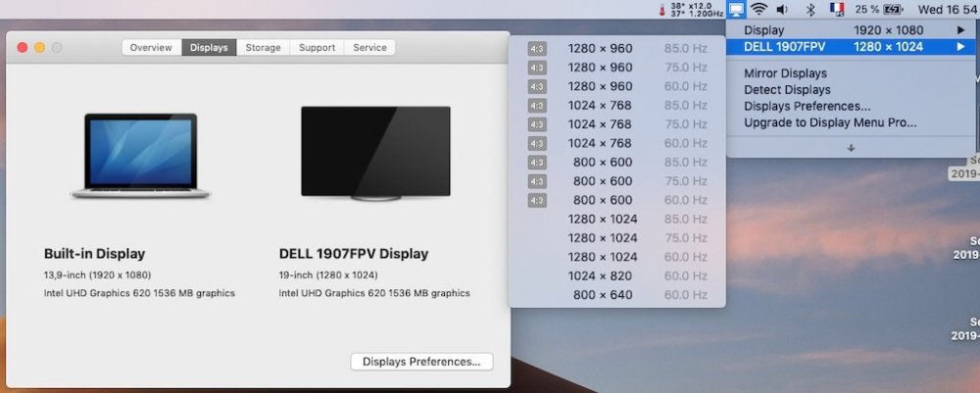Select 1024 × 768 at 85.0 Hz
This screenshot has width=980, height=393.
coord(616,106)
